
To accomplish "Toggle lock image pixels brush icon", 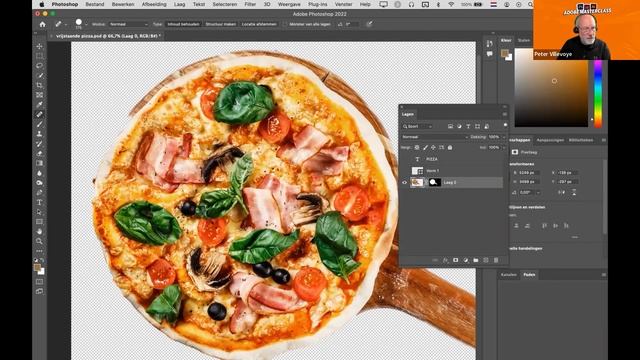I will click(425, 147).
